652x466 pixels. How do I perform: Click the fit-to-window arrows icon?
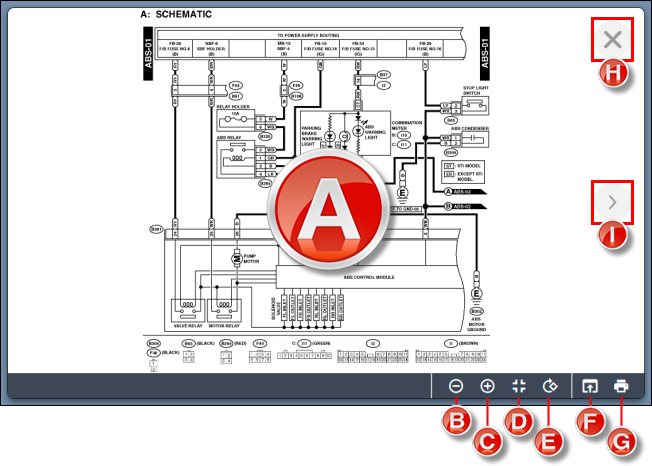click(x=519, y=386)
